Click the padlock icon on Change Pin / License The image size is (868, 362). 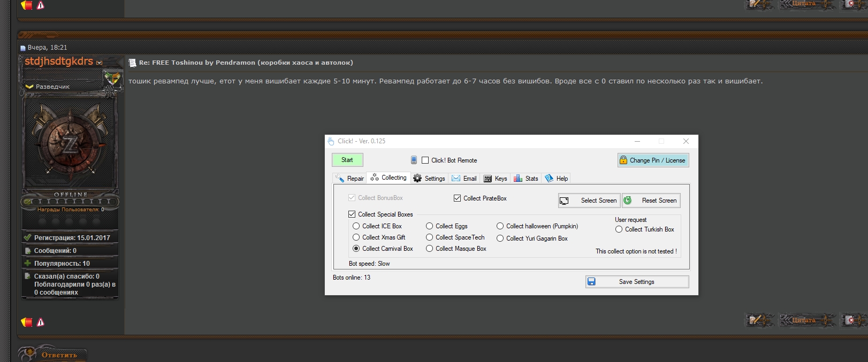(x=623, y=160)
